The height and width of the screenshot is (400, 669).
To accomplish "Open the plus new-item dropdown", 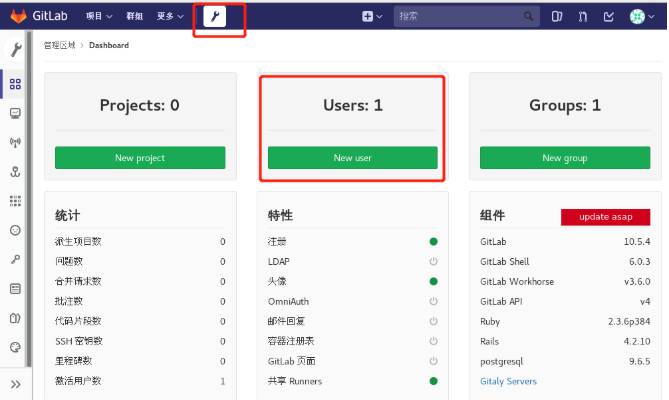I will tap(372, 17).
